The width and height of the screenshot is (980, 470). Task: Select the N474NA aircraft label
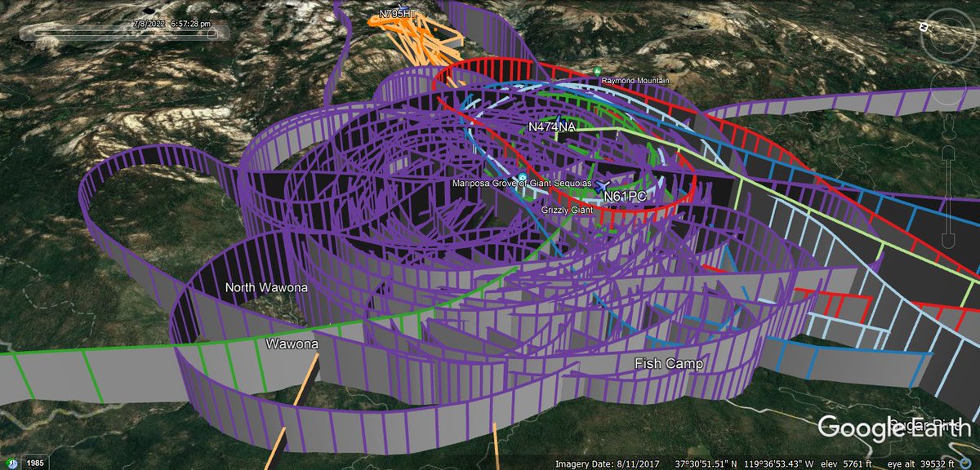(x=552, y=128)
